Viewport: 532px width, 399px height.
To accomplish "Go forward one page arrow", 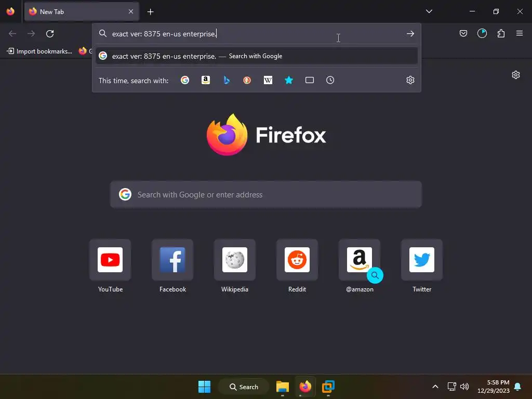I will [31, 34].
